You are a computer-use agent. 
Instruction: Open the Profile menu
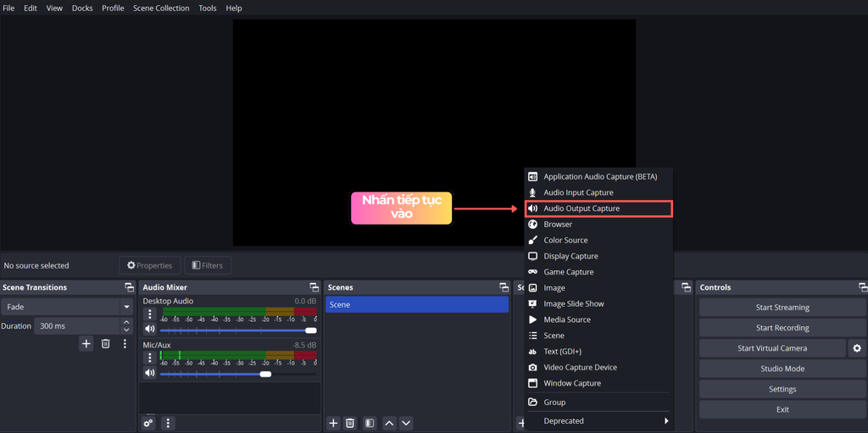pyautogui.click(x=113, y=8)
